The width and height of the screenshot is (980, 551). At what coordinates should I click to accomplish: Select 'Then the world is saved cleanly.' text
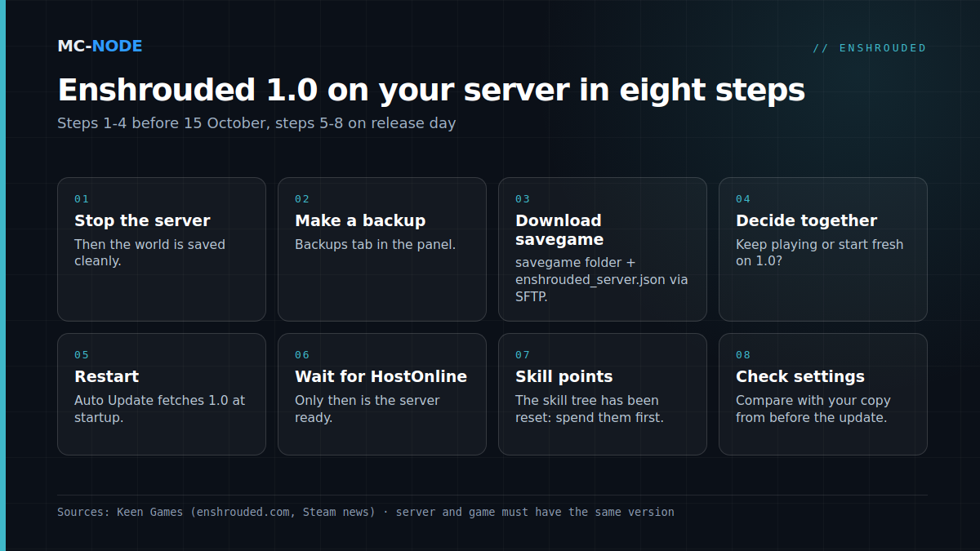tap(149, 252)
